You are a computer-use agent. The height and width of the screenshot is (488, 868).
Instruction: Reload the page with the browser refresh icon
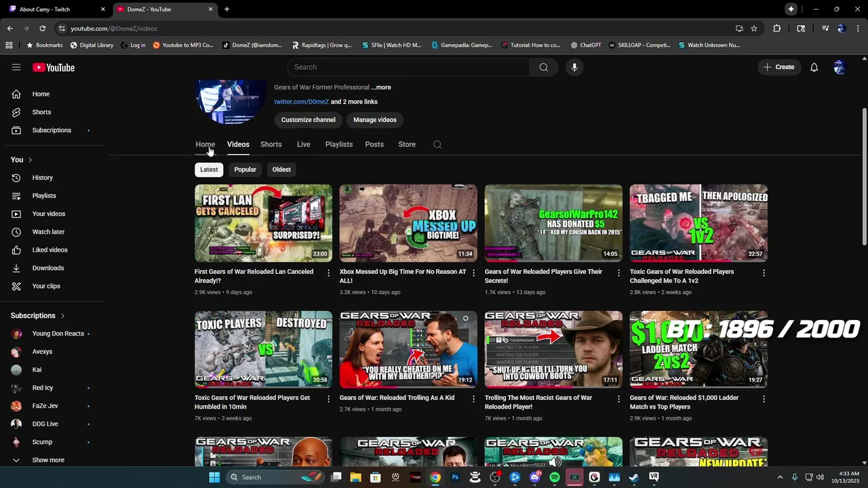42,28
